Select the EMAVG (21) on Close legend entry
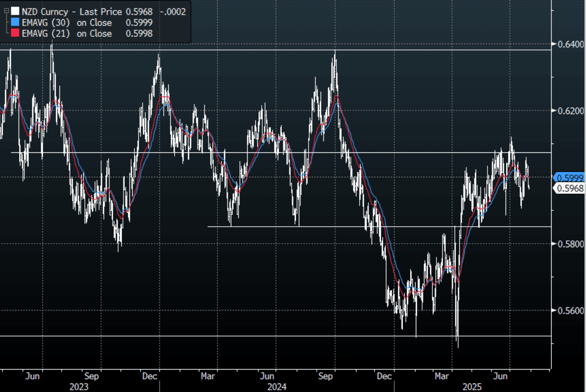The width and height of the screenshot is (586, 392). (x=66, y=34)
